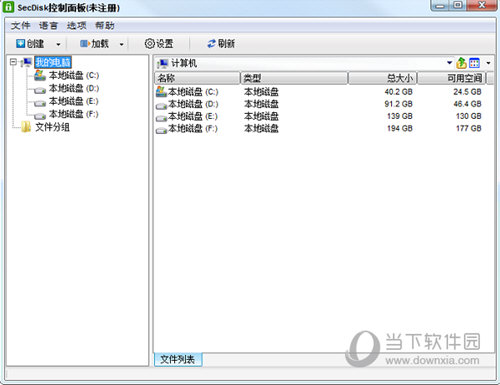Screen dimensions: 500x385
Task: Click the 91.2 GB total size cell
Action: click(x=398, y=104)
